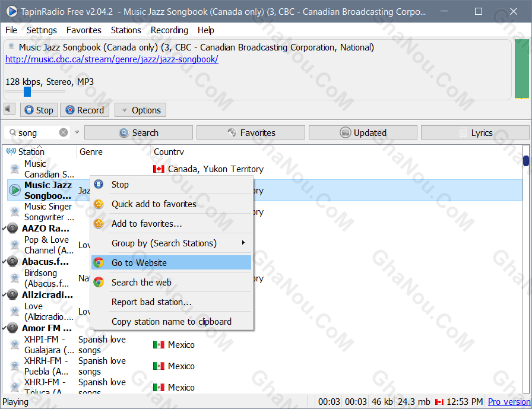Click the star icon beside Add to favorites...
532x409 pixels.
(99, 223)
